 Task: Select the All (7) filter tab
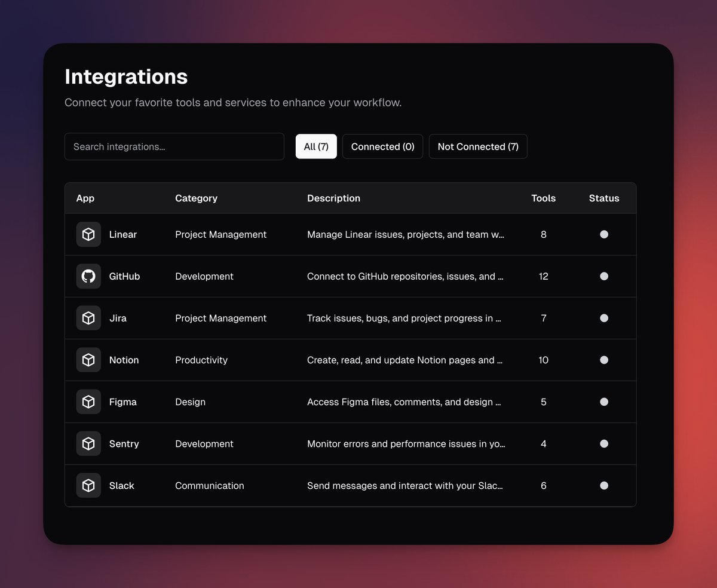tap(316, 146)
